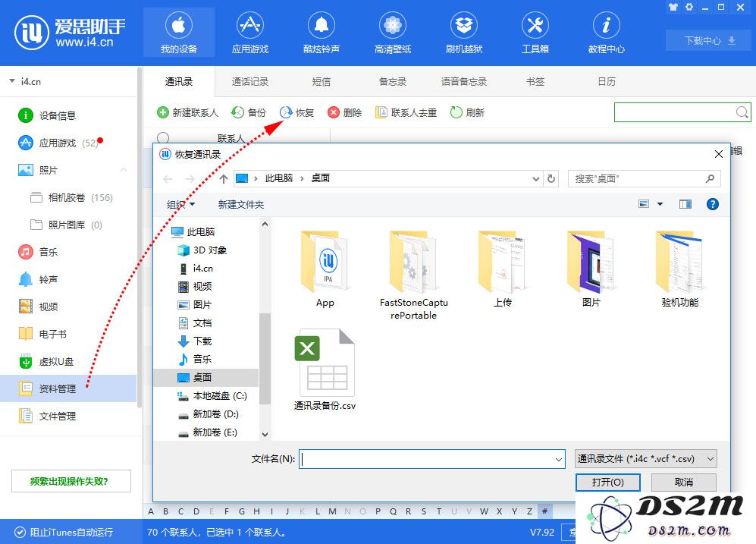This screenshot has width=756, height=544.
Task: Collapse the 照片 sidebar group
Action: pyautogui.click(x=124, y=170)
